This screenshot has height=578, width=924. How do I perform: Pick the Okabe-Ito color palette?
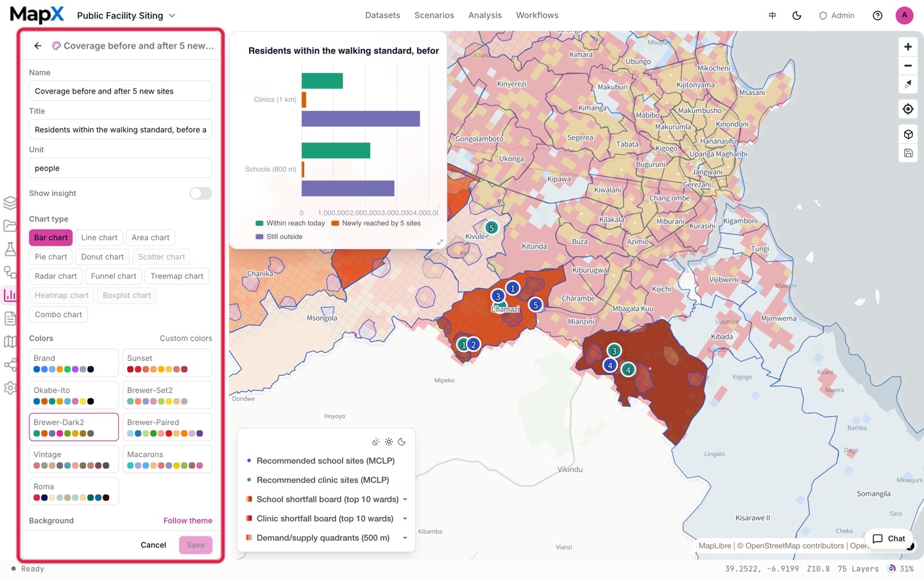click(x=74, y=395)
